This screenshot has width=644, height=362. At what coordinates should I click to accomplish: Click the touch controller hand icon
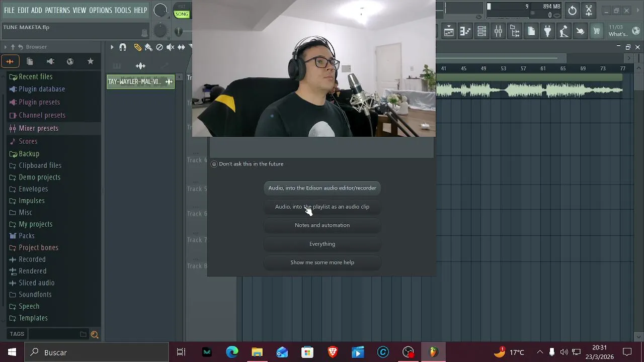click(x=580, y=32)
